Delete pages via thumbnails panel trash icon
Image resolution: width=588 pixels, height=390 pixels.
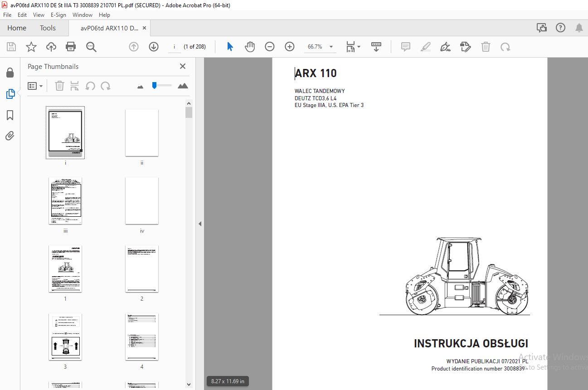pos(59,86)
